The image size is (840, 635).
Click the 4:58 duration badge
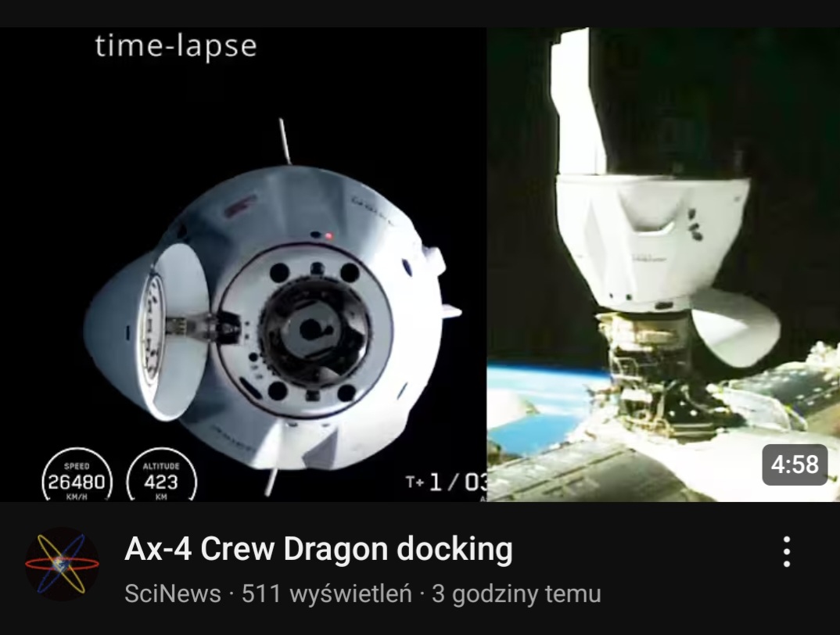[x=795, y=465]
